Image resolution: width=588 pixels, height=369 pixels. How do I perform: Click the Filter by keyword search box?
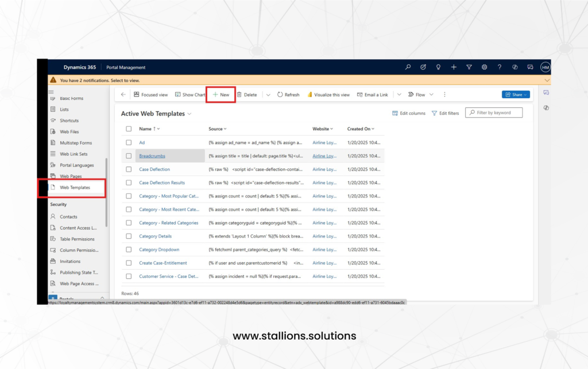pos(494,112)
